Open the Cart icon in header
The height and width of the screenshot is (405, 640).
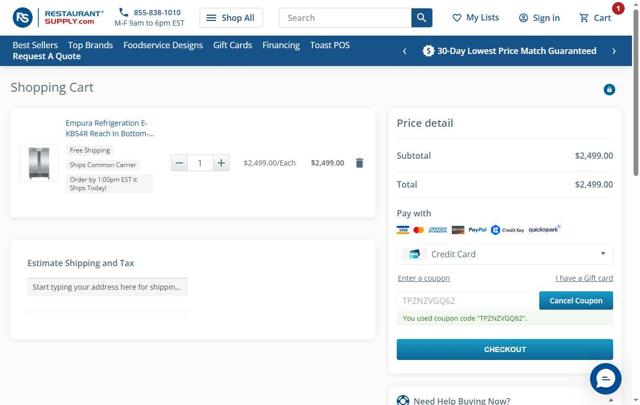click(x=595, y=18)
